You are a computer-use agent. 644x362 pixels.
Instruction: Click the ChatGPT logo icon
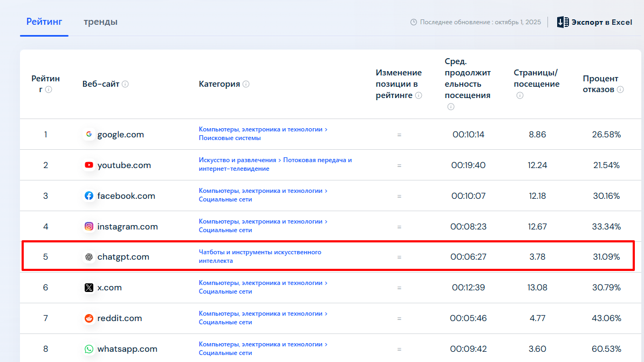click(89, 257)
